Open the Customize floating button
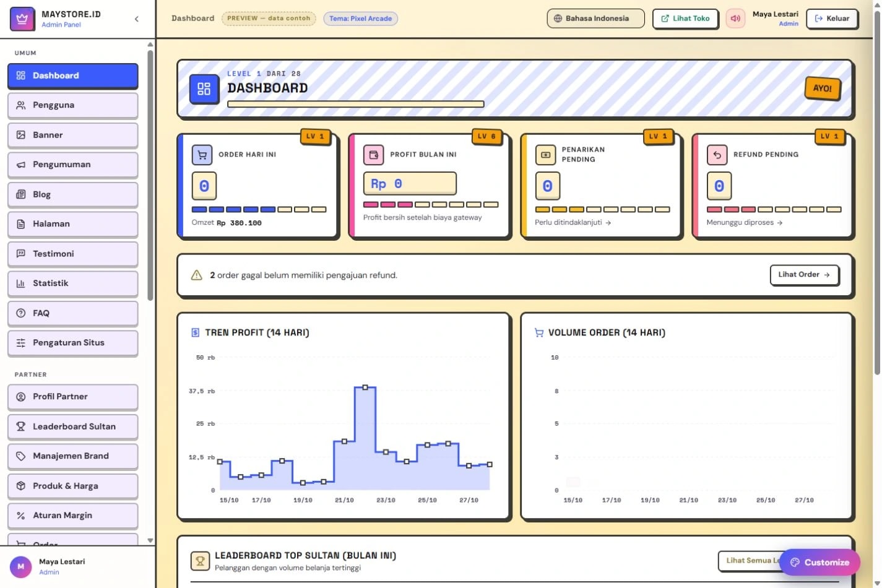 click(819, 563)
